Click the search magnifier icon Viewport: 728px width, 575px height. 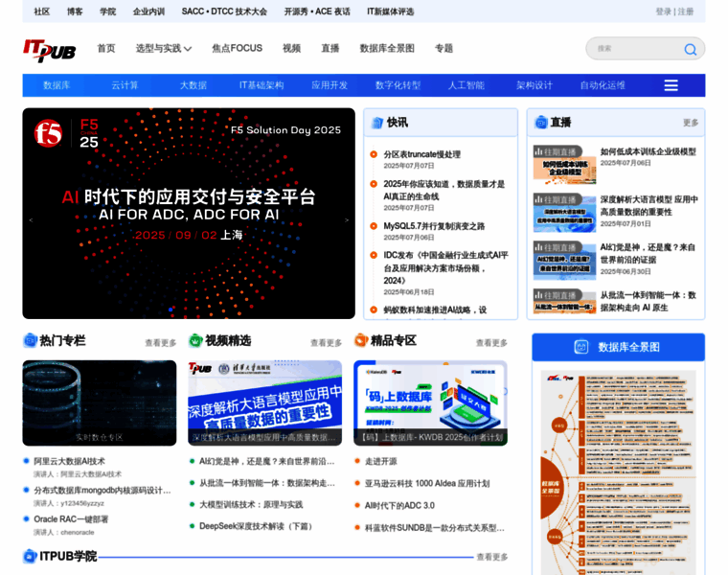(x=691, y=49)
